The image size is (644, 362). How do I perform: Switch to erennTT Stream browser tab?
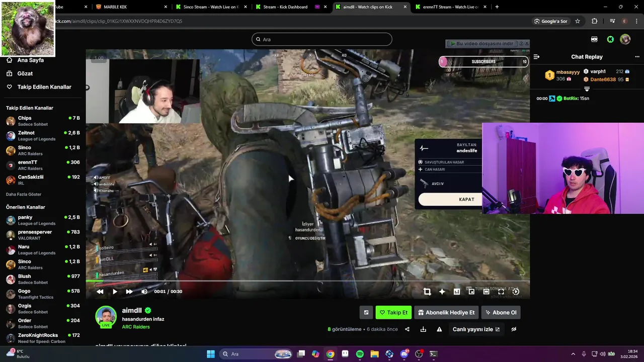[x=450, y=7]
